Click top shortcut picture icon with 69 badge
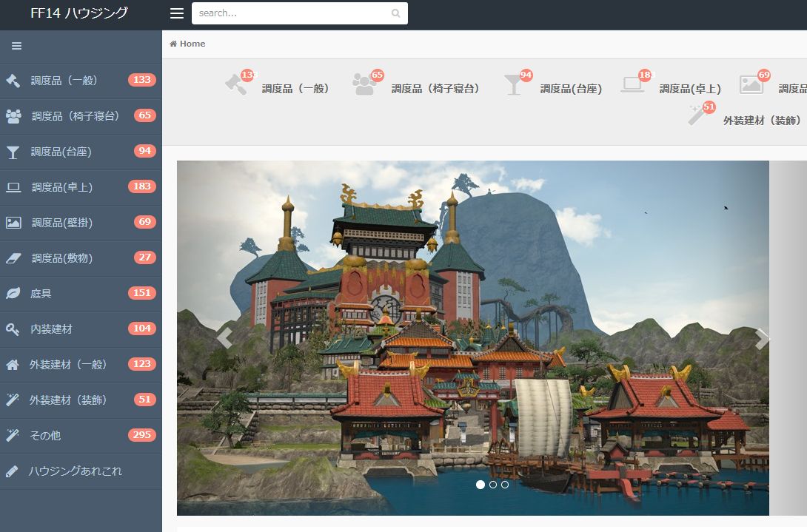807x532 pixels. [751, 84]
